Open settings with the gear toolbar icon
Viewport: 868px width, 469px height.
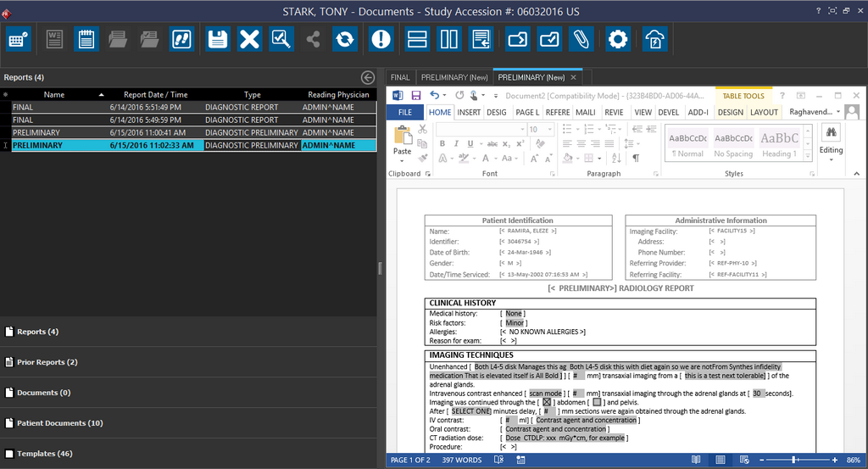coord(618,39)
